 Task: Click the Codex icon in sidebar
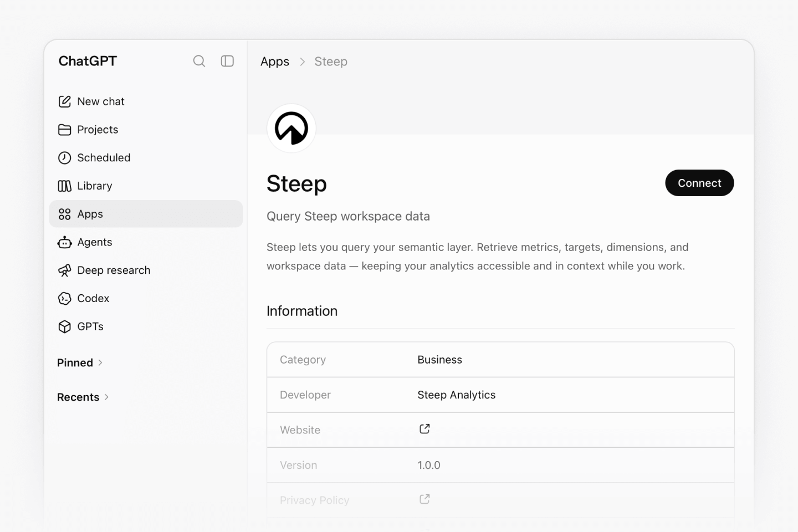(65, 299)
